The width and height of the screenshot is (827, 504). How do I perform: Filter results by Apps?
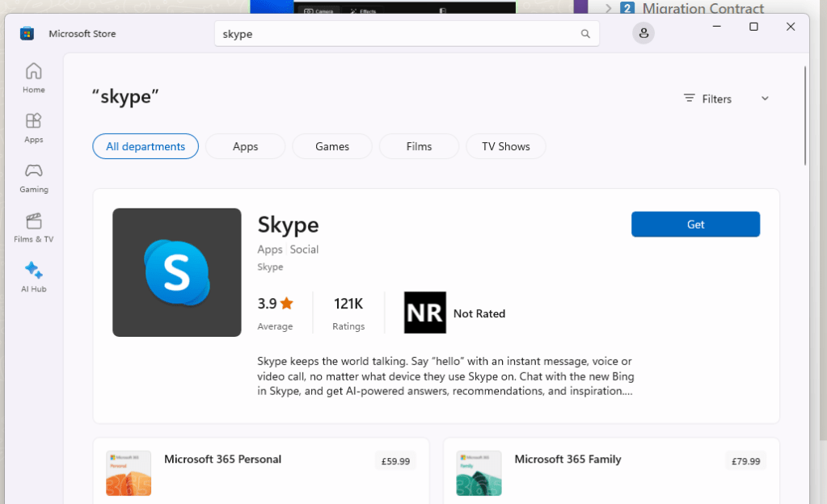(x=245, y=146)
